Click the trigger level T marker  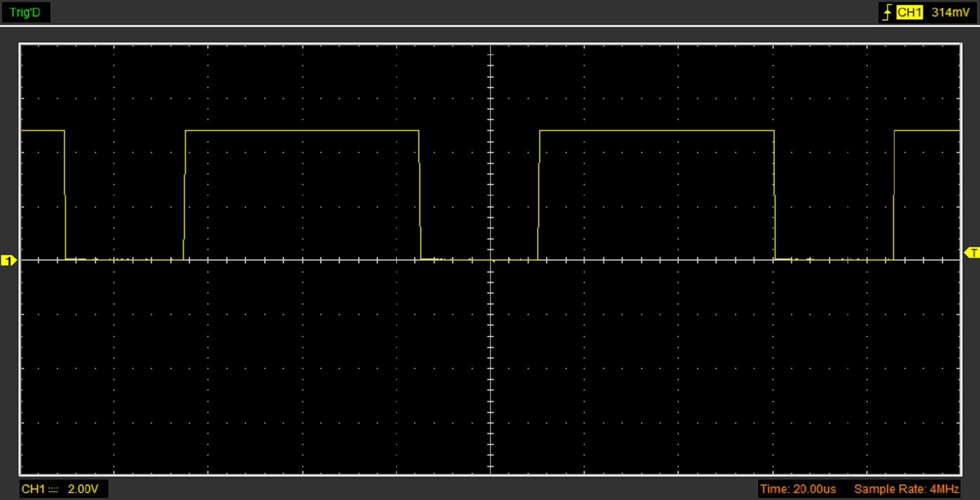pos(972,253)
